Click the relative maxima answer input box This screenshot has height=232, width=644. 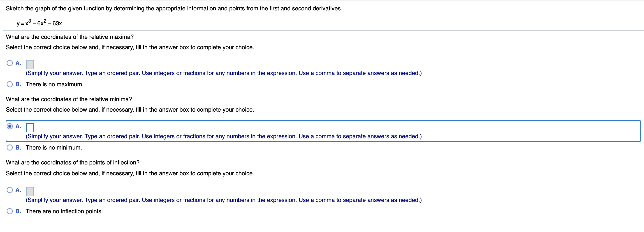tap(30, 65)
